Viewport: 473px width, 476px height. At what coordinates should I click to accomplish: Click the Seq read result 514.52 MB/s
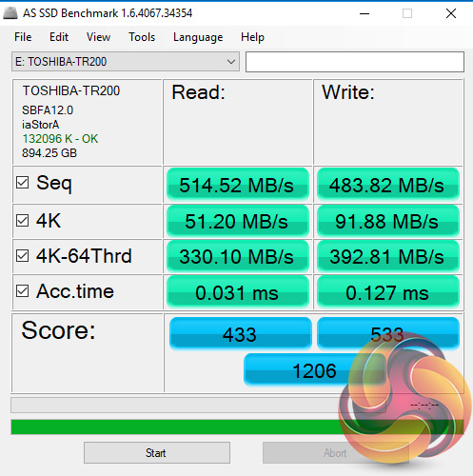click(x=238, y=185)
